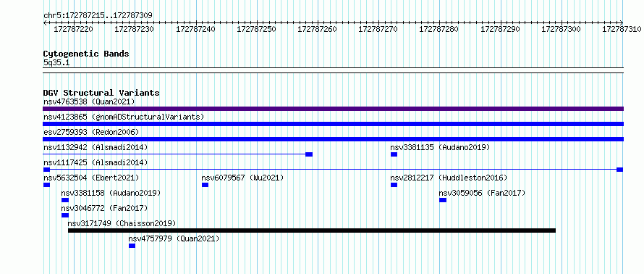The height and width of the screenshot is (274, 644).
Task: Open nsv3381135 (Audano2019) label
Action: click(440, 147)
